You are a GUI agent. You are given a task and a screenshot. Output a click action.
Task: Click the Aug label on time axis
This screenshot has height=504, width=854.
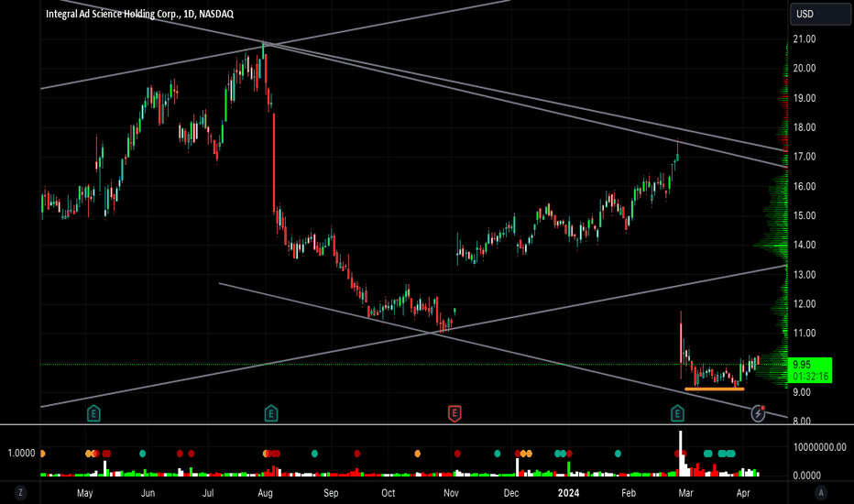[265, 493]
